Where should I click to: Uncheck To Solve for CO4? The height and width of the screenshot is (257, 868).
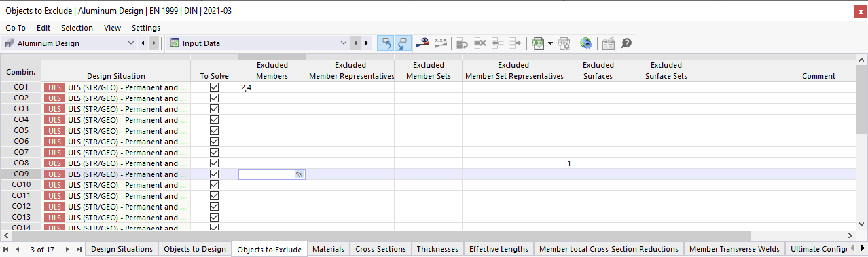point(215,120)
